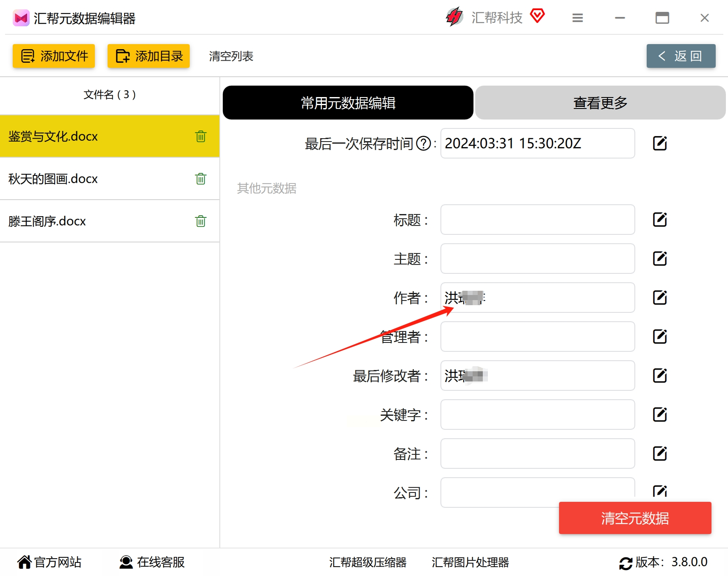Click the 汇帮科技 lightning logo
The width and height of the screenshot is (728, 576).
[x=455, y=17]
